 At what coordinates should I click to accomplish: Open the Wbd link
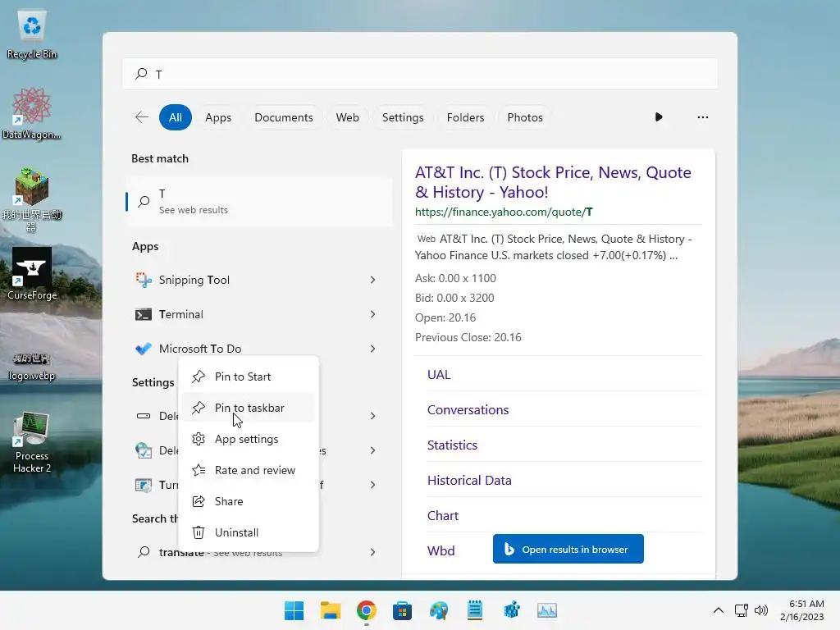(x=441, y=550)
